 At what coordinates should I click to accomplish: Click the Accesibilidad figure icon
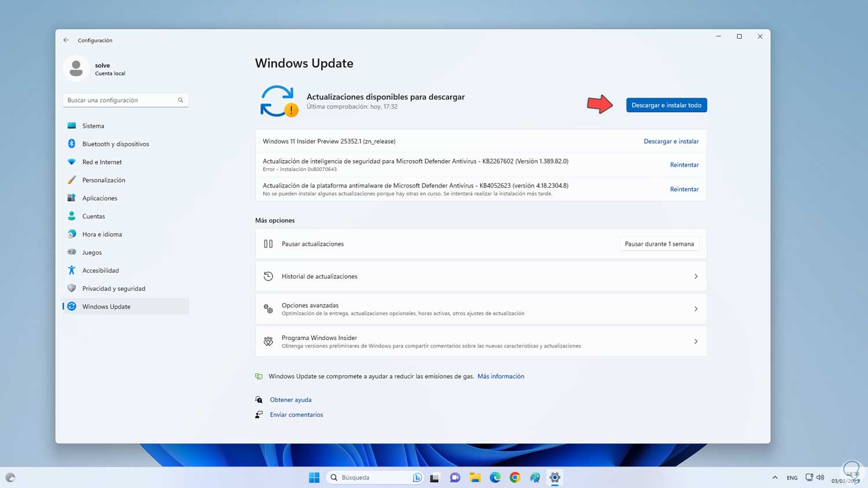coord(72,270)
